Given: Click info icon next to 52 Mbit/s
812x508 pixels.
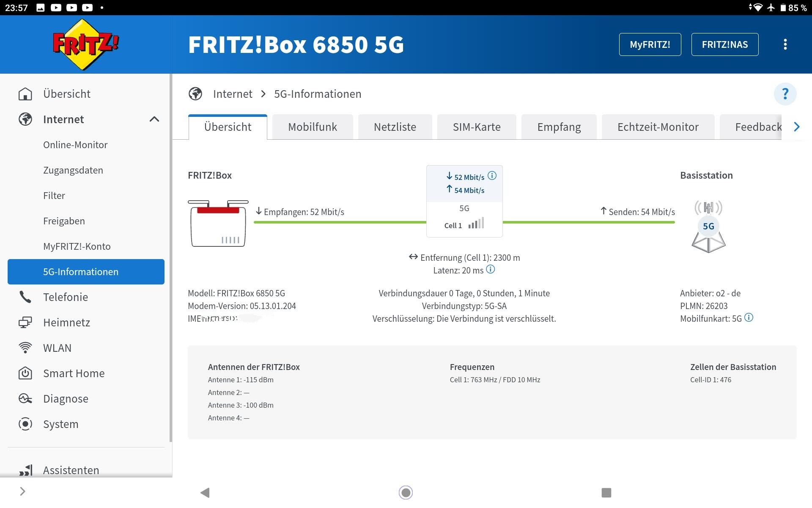Looking at the screenshot, I should pyautogui.click(x=492, y=176).
